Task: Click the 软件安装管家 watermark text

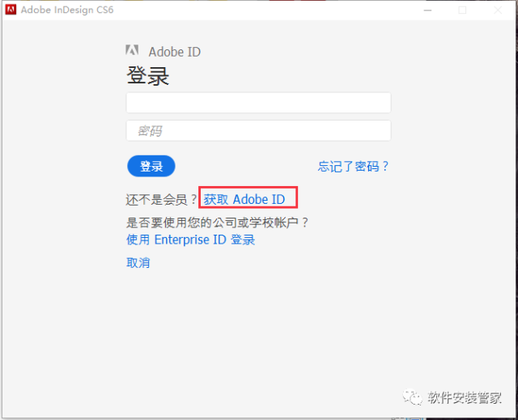Action: 465,397
